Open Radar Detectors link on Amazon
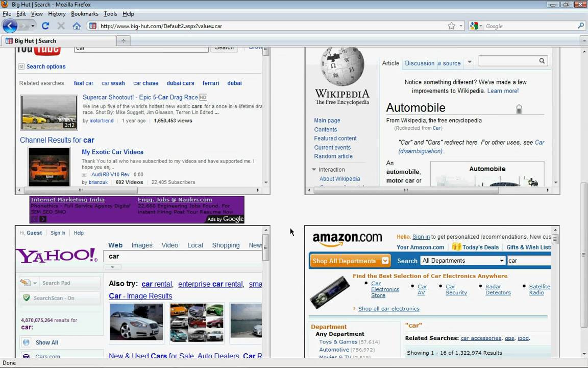588x368 pixels. [x=498, y=289]
